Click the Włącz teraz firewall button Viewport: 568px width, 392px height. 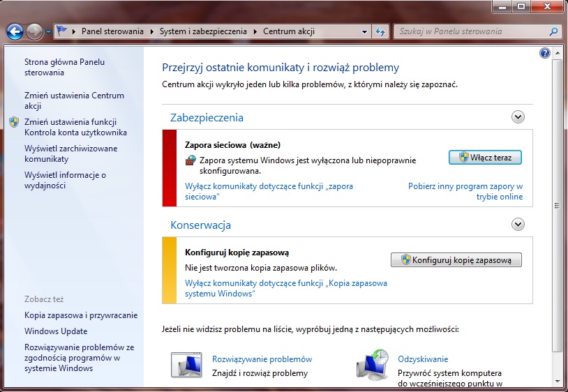485,158
